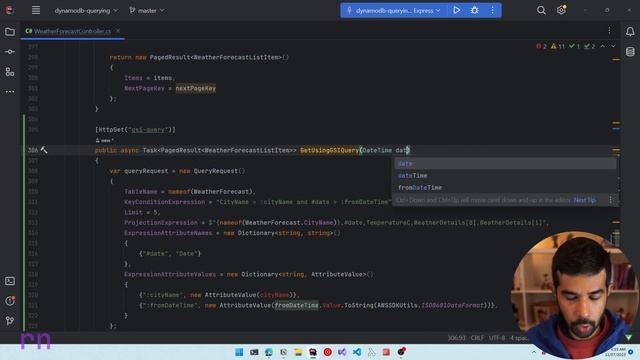Open the Structure tool window
The image size is (640, 360).
10,72
